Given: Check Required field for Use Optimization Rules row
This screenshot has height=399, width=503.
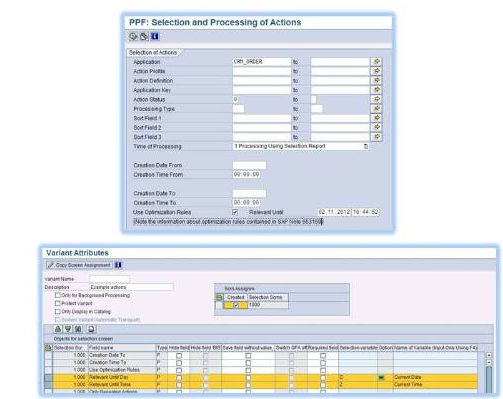Looking at the screenshot, I should tap(323, 370).
